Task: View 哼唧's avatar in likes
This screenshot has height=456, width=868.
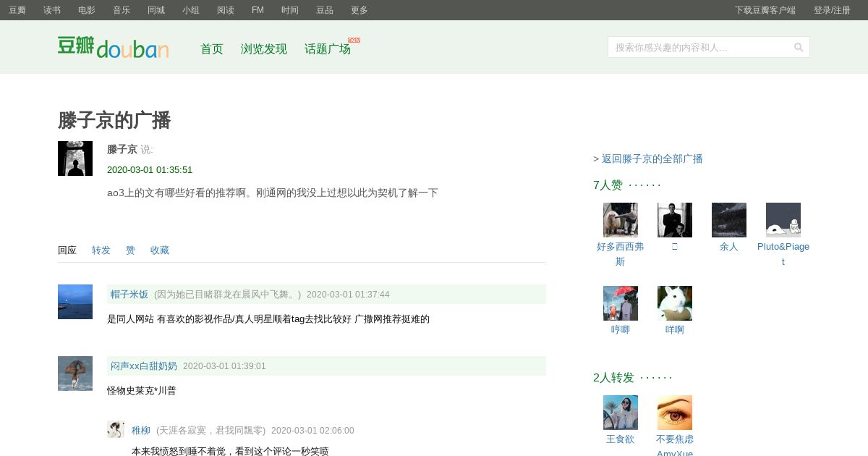Action: click(621, 303)
